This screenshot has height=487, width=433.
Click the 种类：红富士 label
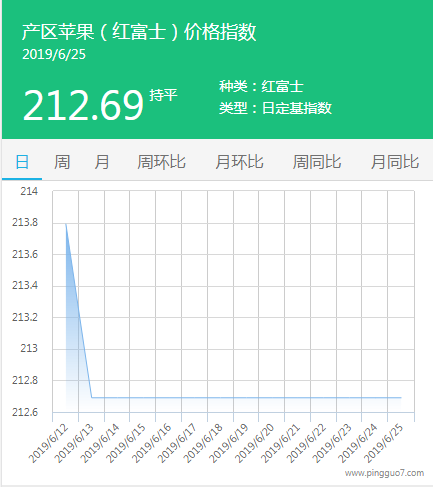click(x=261, y=87)
